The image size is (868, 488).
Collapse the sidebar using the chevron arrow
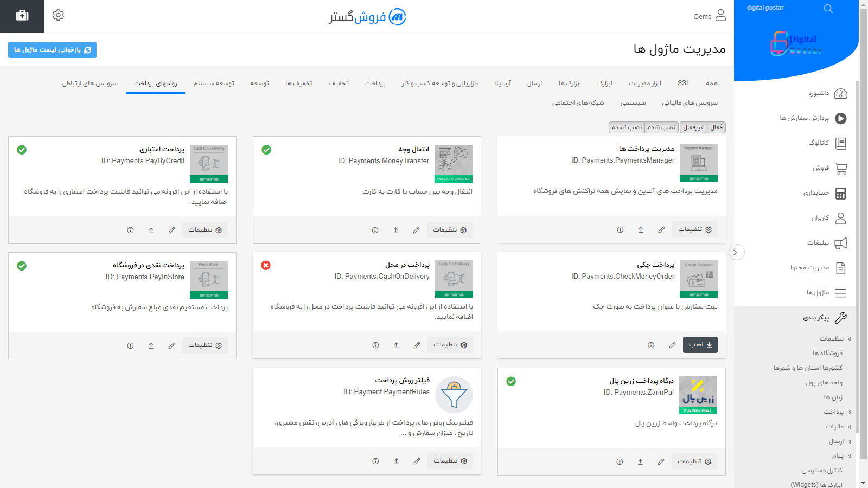pos(736,252)
